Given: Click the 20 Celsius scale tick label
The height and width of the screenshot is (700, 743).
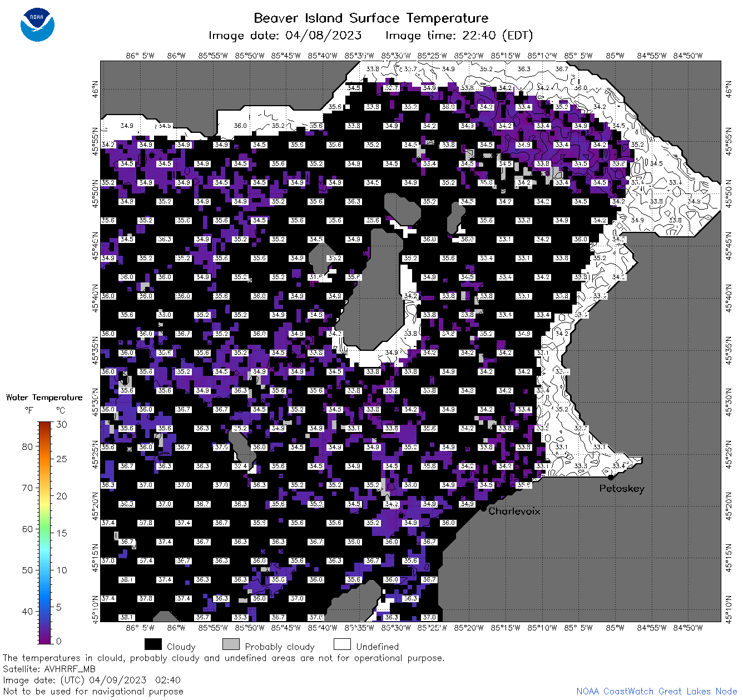Looking at the screenshot, I should 62,496.
